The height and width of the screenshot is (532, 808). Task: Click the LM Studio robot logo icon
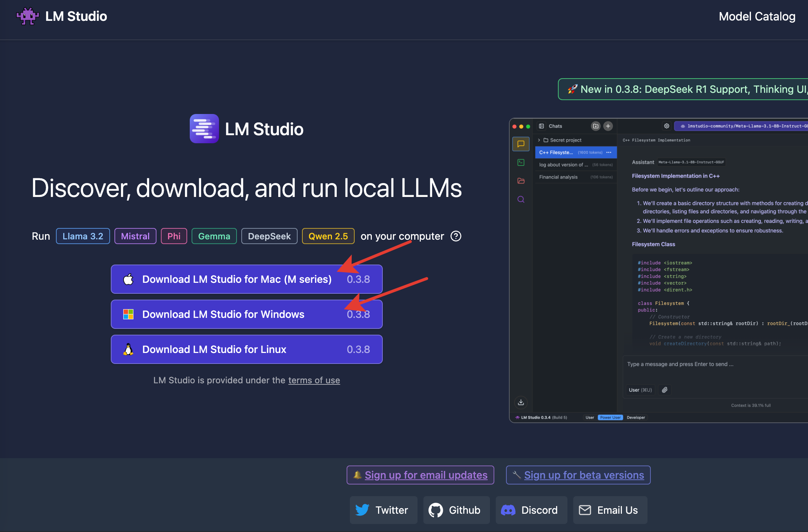(27, 16)
